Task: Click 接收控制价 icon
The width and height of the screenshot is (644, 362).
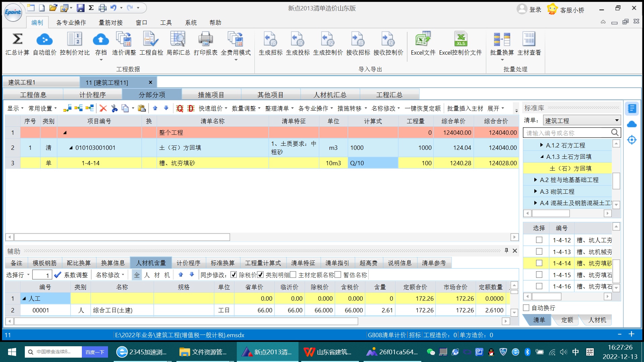Action: [388, 39]
